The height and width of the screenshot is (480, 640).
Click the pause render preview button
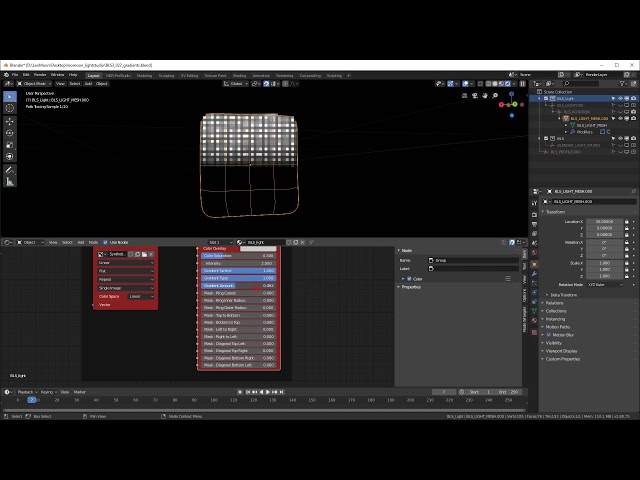point(522,84)
